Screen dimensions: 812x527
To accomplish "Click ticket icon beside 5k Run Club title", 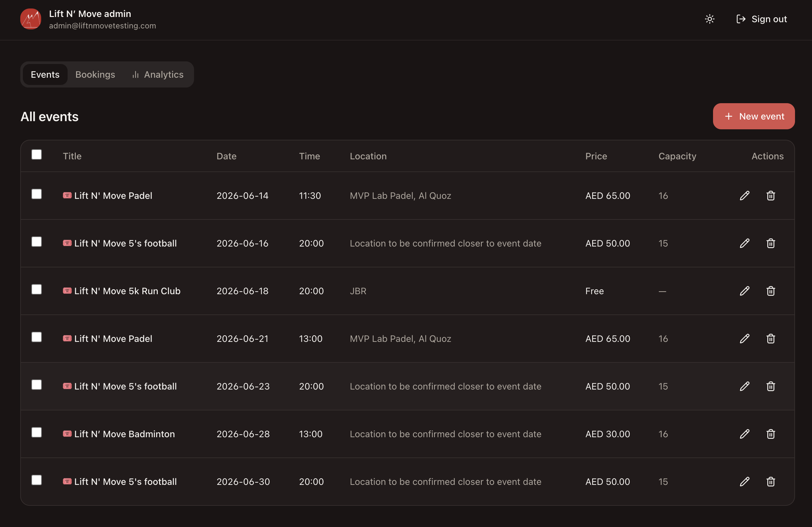I will (67, 291).
